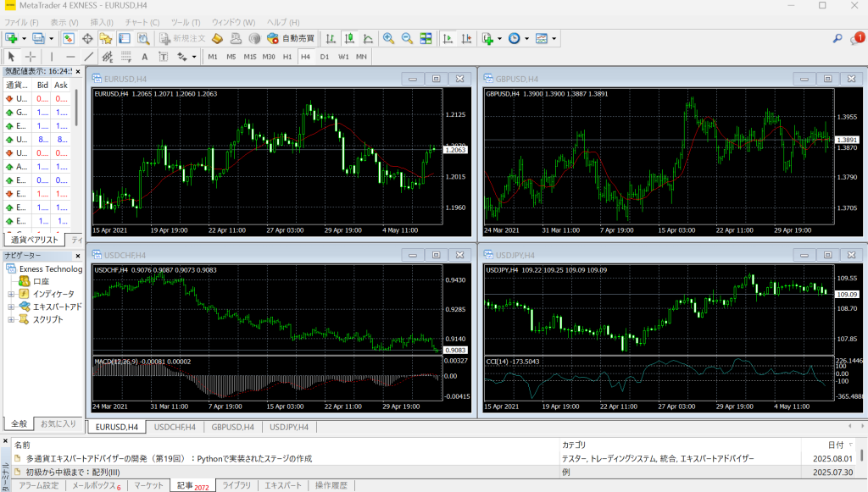Screen dimensions: 868x492
Task: Switch to bar chart icon
Action: [x=331, y=38]
